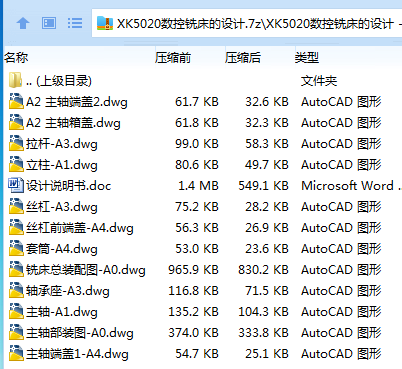402x369 pixels.
Task: Sort by the 类型 column header
Action: pos(307,58)
